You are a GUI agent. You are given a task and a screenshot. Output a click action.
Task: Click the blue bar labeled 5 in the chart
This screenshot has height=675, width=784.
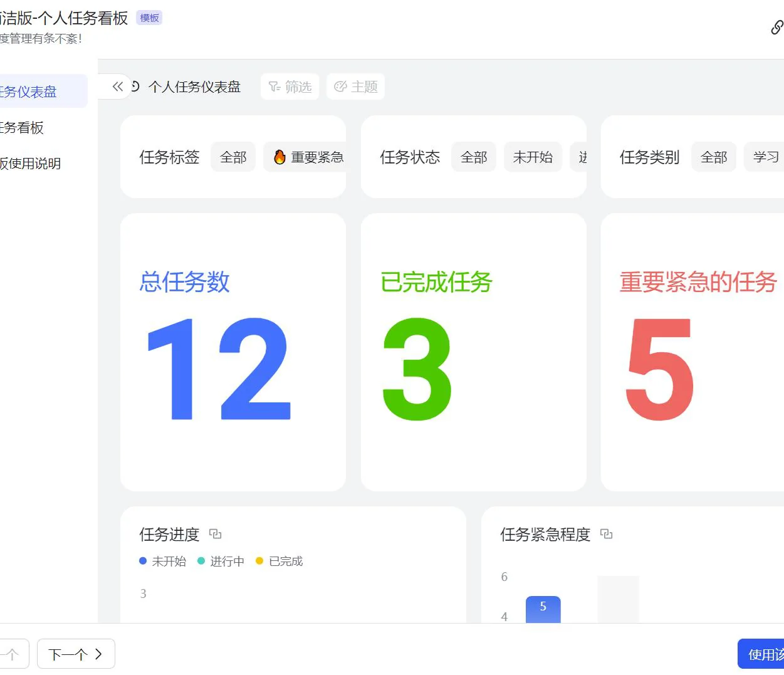[x=543, y=609]
